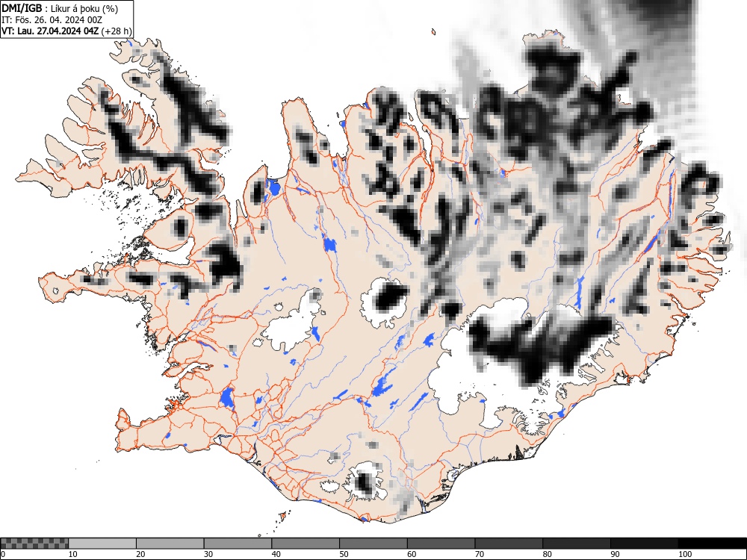Select the 40–50 % legend color segment
The image size is (747, 560).
(x=306, y=544)
